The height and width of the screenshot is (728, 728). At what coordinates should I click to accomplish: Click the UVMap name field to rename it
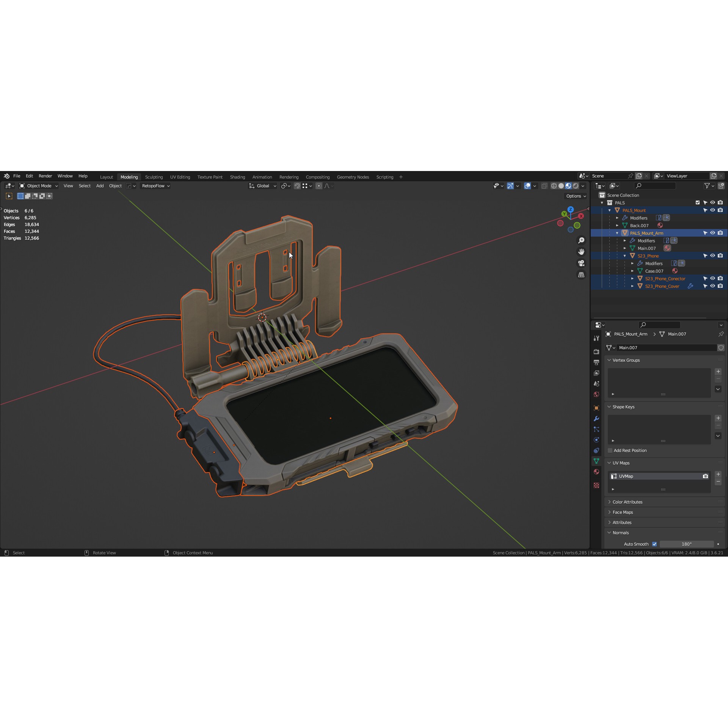645,476
